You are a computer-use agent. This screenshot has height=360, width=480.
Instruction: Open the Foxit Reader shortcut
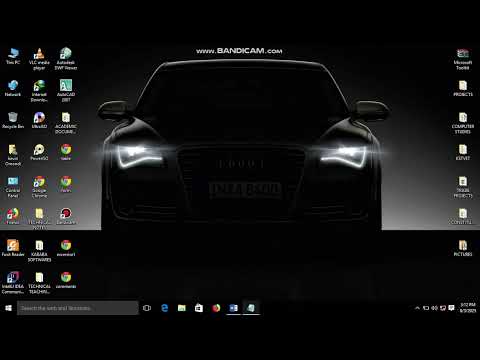13,248
